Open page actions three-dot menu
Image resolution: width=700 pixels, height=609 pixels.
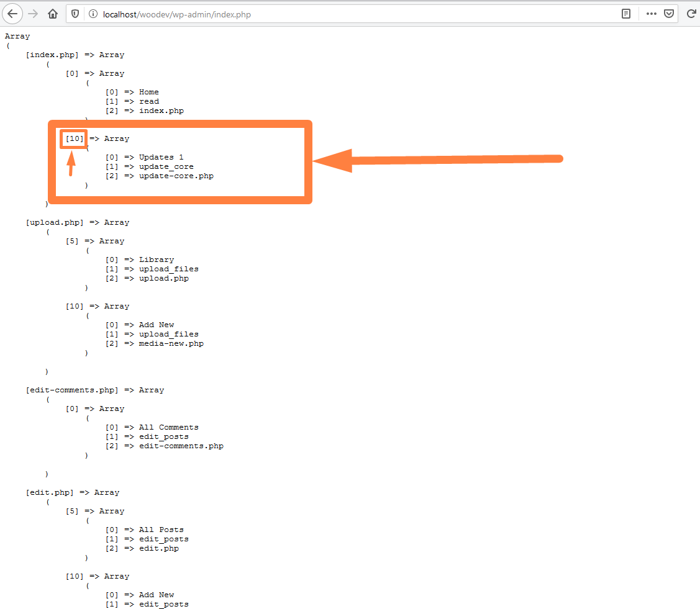pyautogui.click(x=652, y=14)
